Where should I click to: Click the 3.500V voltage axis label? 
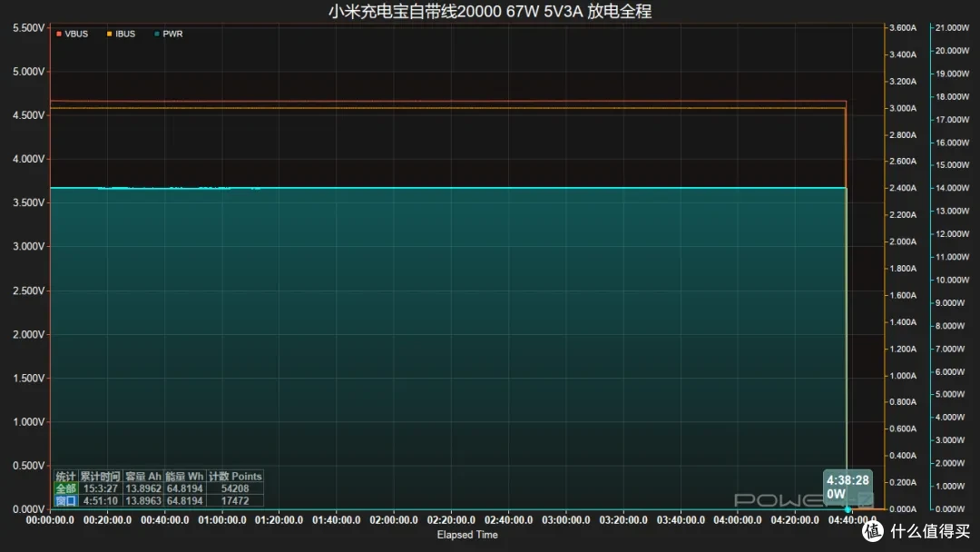29,202
